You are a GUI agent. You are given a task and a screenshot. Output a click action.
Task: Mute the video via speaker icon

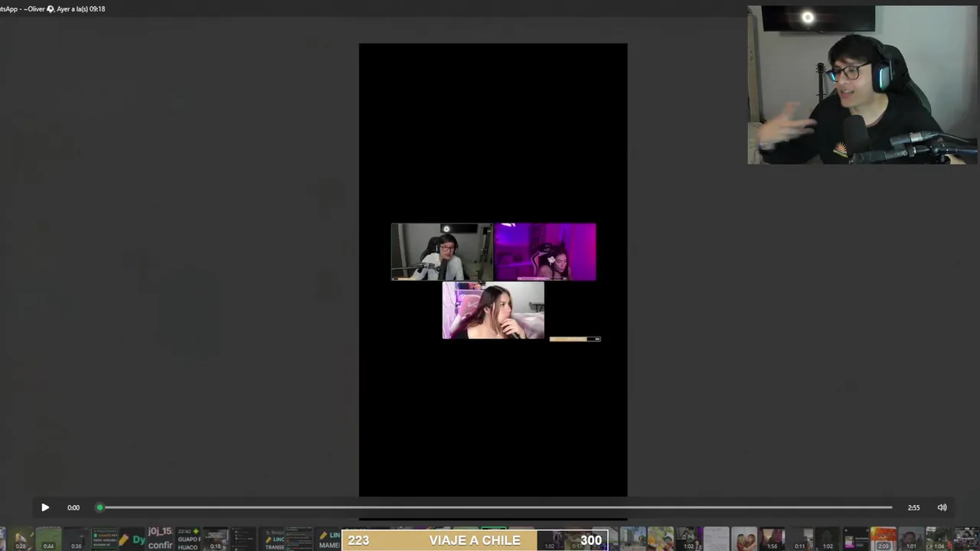pyautogui.click(x=942, y=507)
